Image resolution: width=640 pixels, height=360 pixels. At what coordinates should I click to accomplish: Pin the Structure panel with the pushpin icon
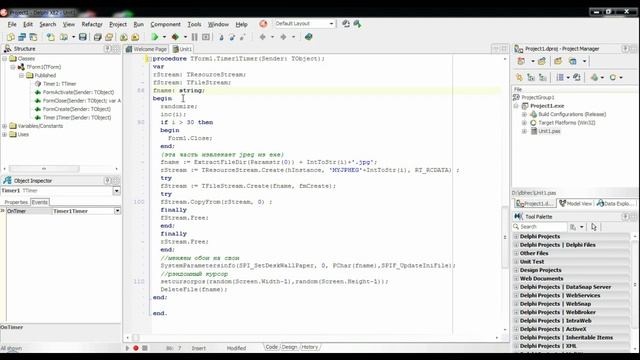[107, 49]
